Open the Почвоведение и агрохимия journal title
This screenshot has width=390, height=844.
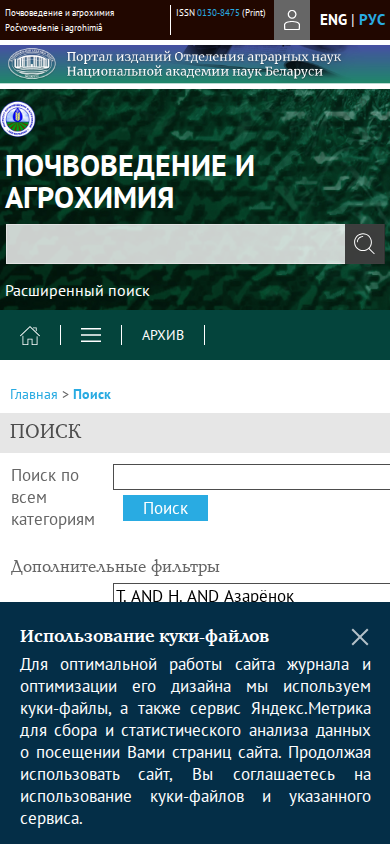pyautogui.click(x=130, y=181)
